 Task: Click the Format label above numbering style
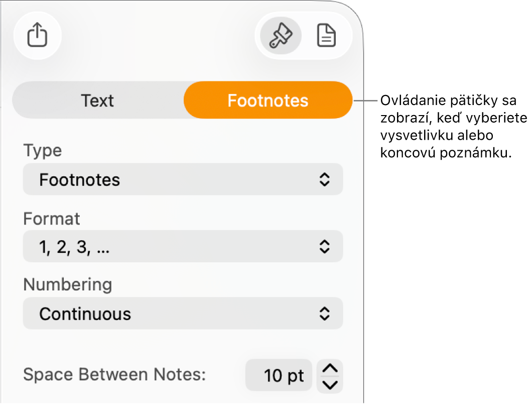(x=52, y=219)
